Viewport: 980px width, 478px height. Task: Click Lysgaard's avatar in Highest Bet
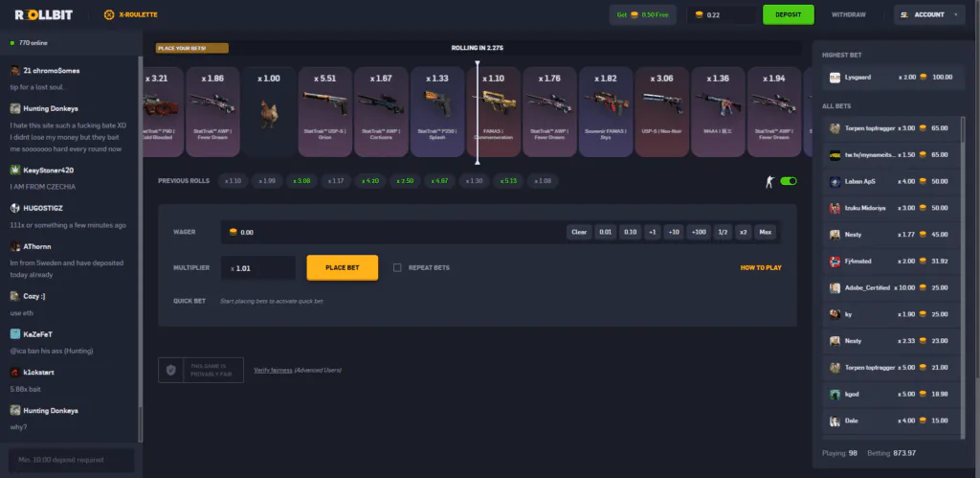tap(835, 78)
